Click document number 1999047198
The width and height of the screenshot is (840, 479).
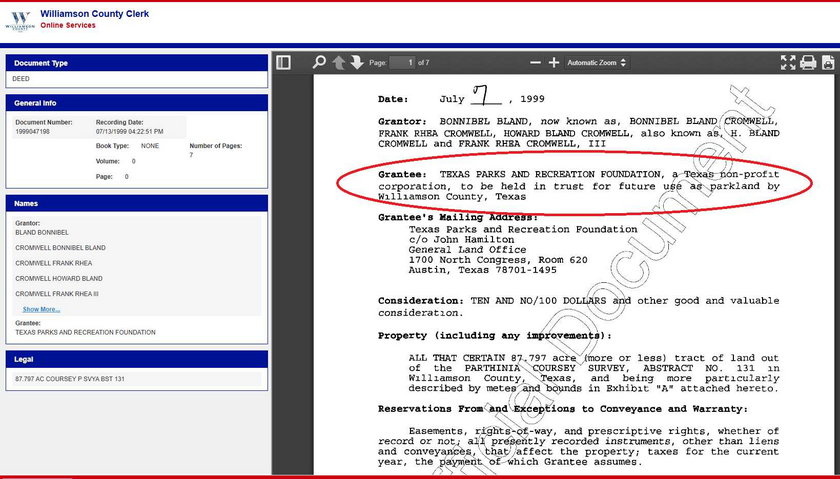(32, 131)
